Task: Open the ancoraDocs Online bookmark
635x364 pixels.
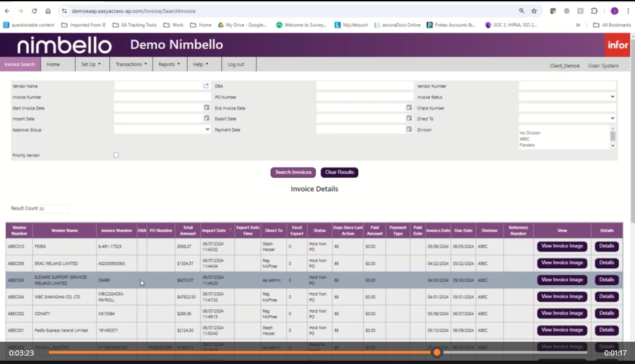Action: [x=397, y=25]
